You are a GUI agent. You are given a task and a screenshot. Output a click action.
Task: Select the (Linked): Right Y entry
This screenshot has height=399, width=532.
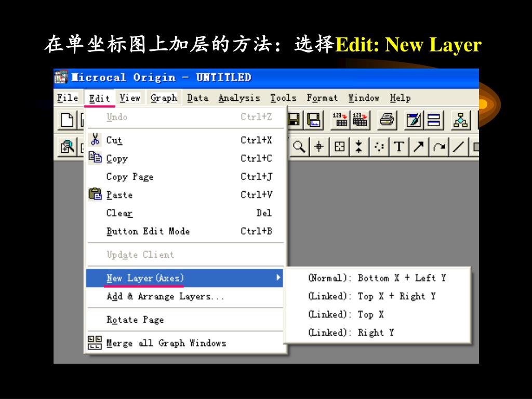(x=377, y=332)
